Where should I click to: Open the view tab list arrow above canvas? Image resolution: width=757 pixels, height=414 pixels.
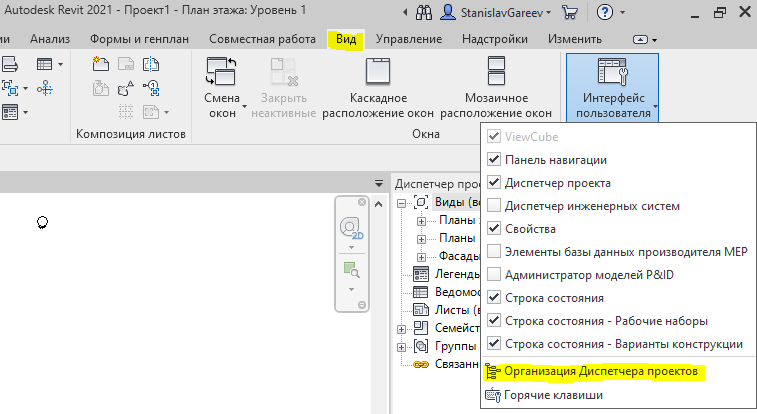click(379, 184)
